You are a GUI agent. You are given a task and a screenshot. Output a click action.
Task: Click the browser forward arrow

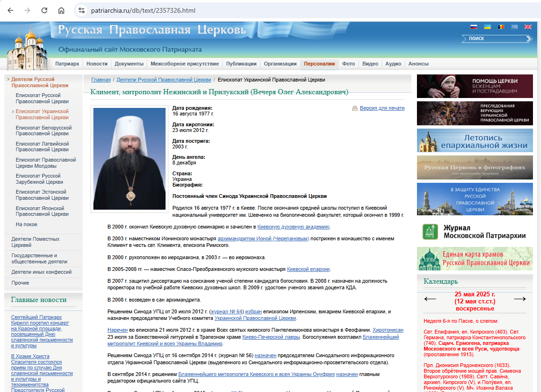[27, 10]
